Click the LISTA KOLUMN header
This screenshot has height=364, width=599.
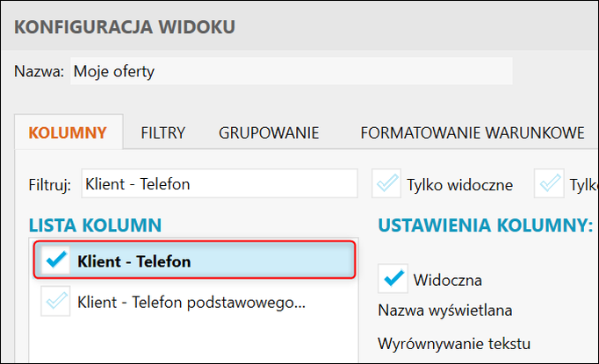(x=94, y=225)
